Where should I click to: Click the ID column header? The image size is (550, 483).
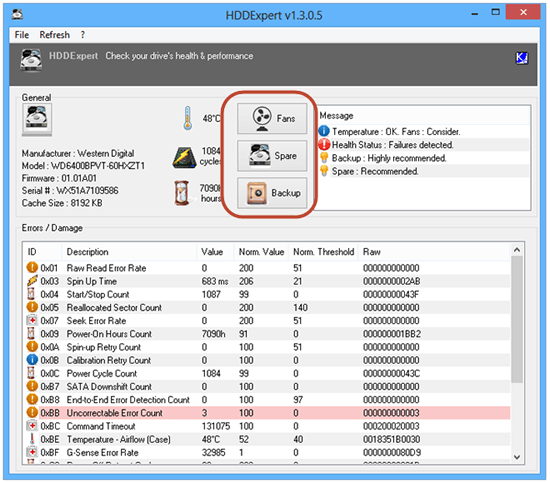click(42, 252)
